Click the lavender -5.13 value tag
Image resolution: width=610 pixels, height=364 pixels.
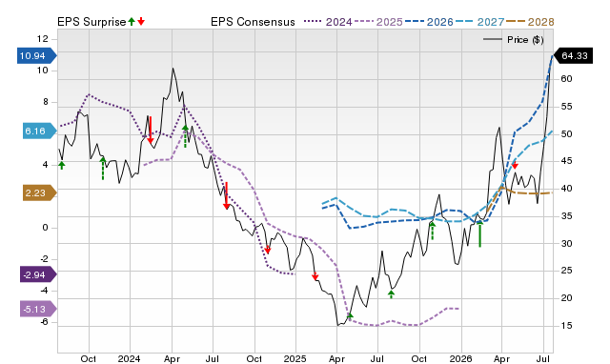tap(38, 309)
